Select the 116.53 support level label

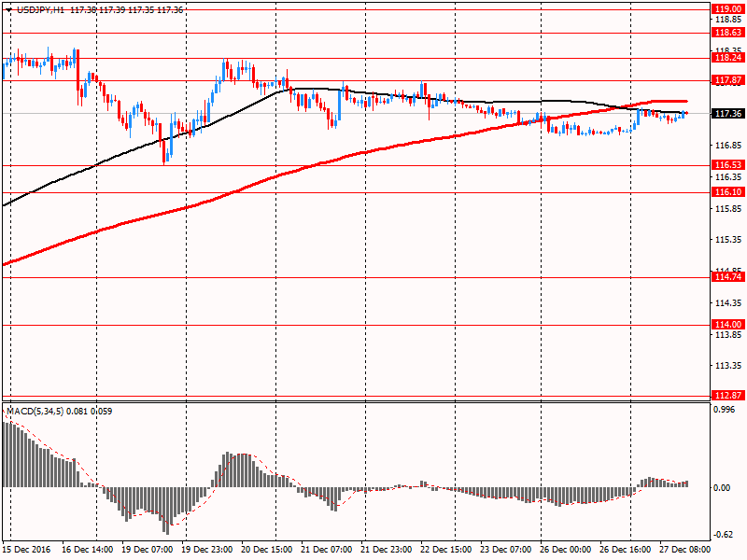pos(726,165)
